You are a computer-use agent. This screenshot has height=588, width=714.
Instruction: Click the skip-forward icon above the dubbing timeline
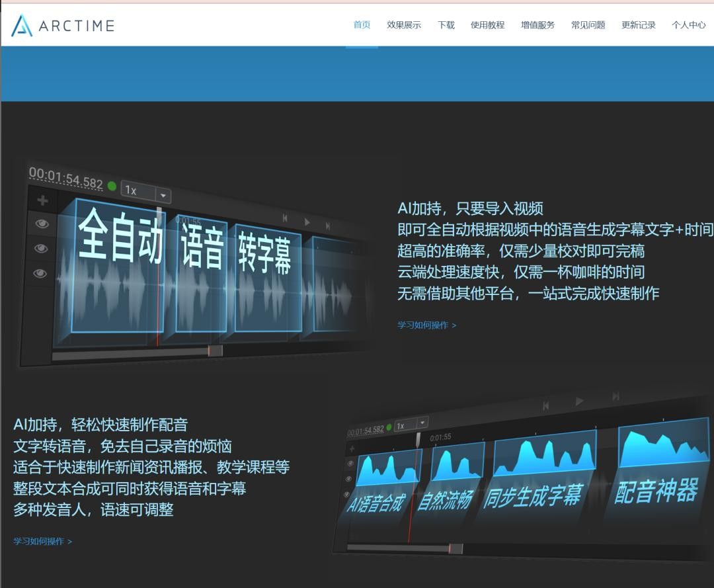(615, 396)
